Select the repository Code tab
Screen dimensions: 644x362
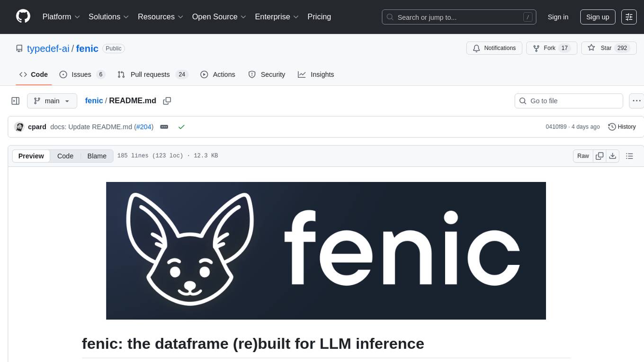(x=34, y=74)
